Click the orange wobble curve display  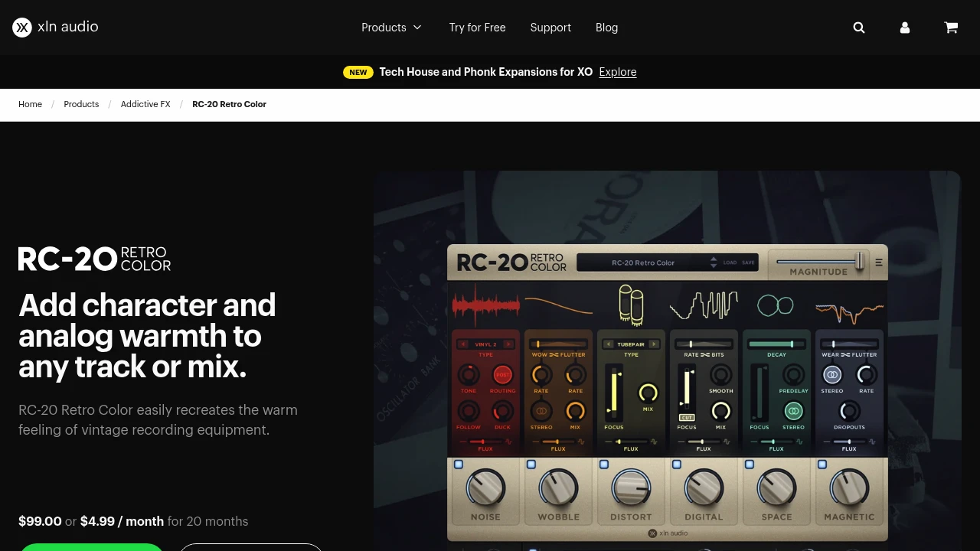coord(558,305)
